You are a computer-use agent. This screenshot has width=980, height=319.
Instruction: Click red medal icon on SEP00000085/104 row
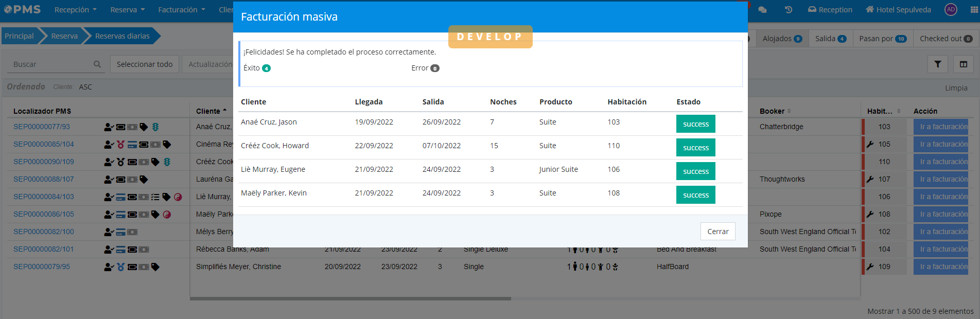(120, 145)
